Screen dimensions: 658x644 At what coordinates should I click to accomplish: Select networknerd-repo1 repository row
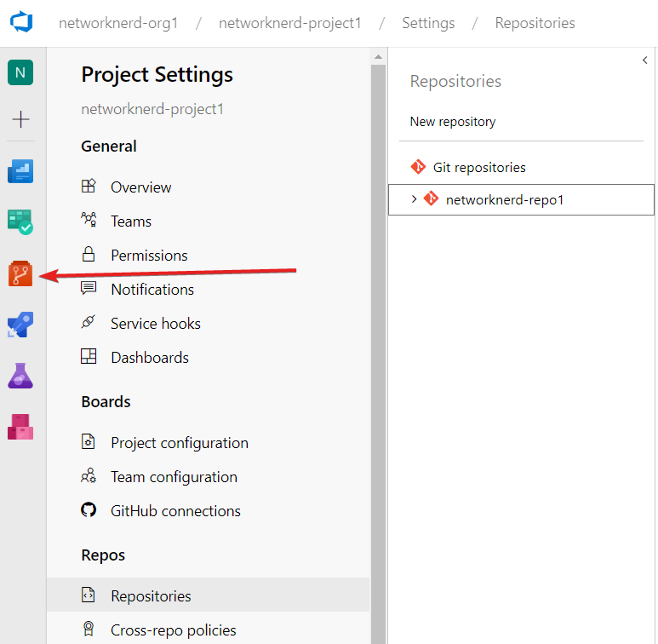[x=521, y=199]
